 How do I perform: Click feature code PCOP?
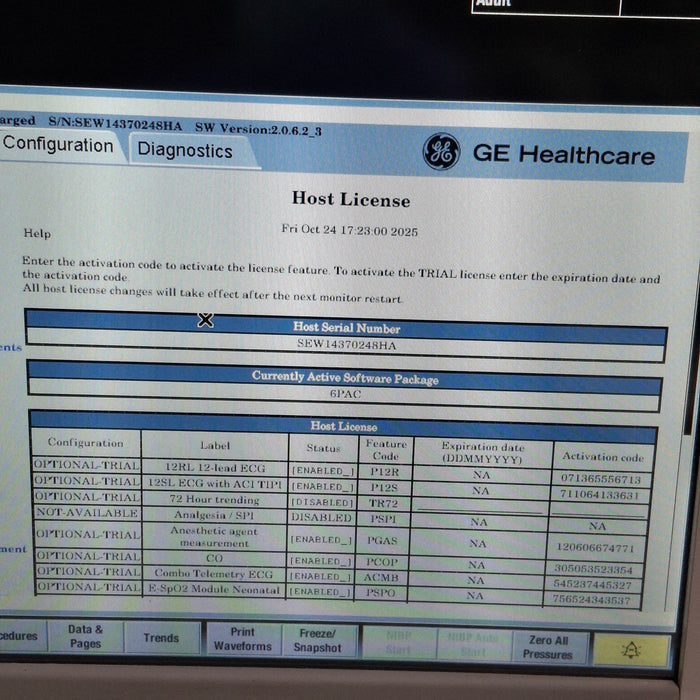pos(382,562)
